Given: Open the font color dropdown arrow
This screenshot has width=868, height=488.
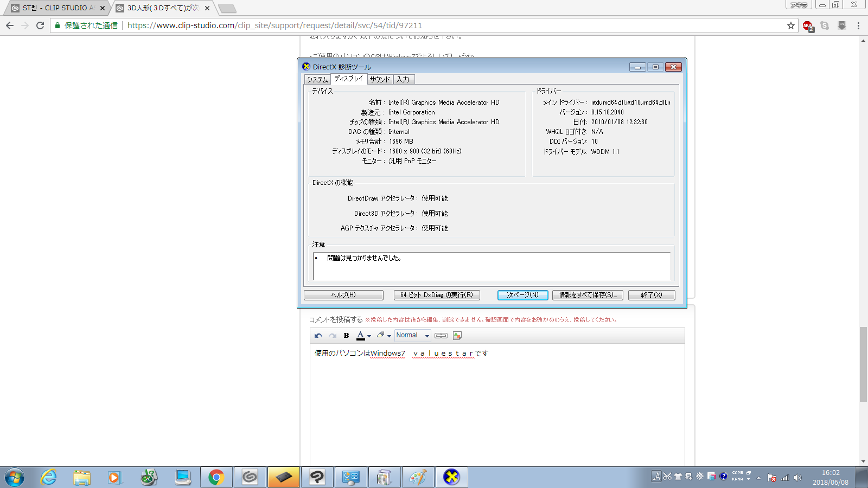Looking at the screenshot, I should coord(369,336).
